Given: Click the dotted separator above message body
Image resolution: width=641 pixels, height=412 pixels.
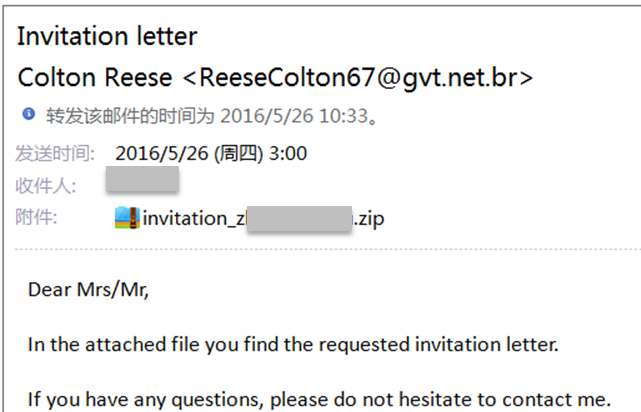Looking at the screenshot, I should coord(320,249).
